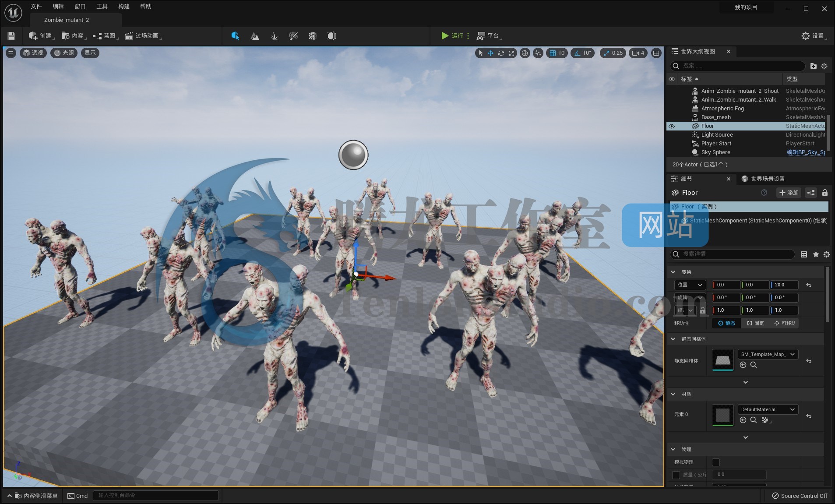Open viewport layout maximize grid icon
The width and height of the screenshot is (835, 504).
(x=656, y=53)
